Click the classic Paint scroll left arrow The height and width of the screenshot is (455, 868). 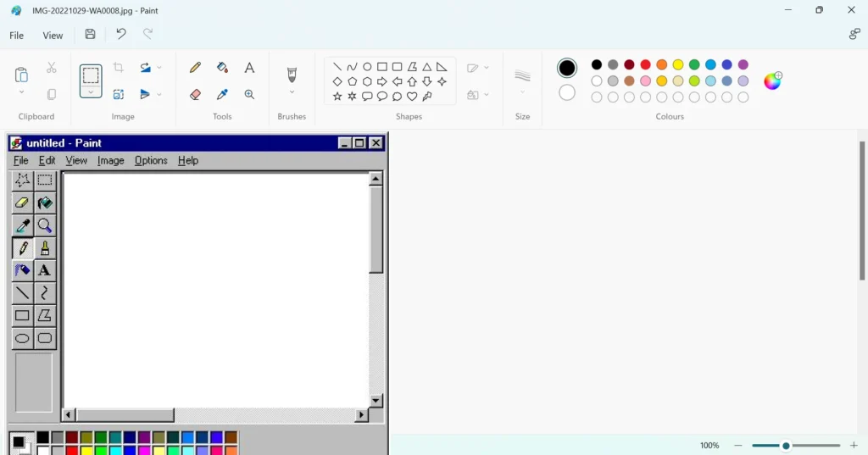(x=70, y=414)
